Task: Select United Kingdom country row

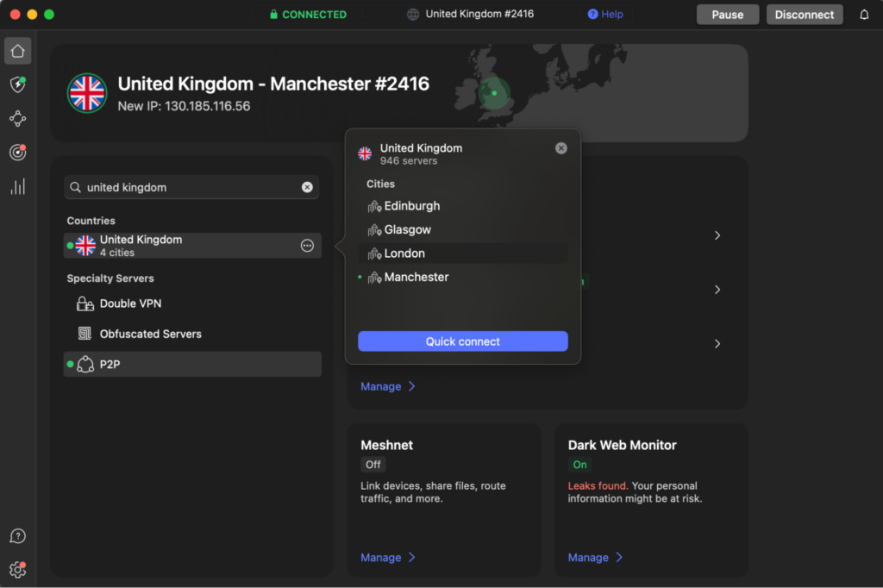Action: [x=192, y=246]
